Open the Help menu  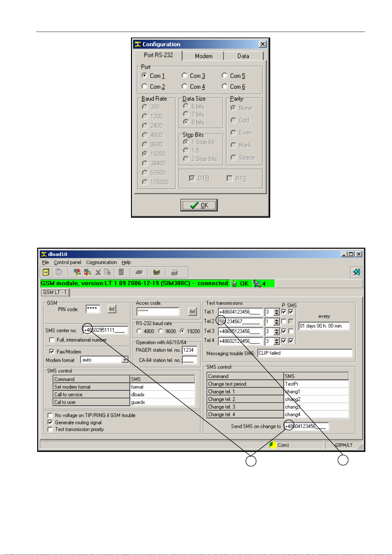[126, 263]
